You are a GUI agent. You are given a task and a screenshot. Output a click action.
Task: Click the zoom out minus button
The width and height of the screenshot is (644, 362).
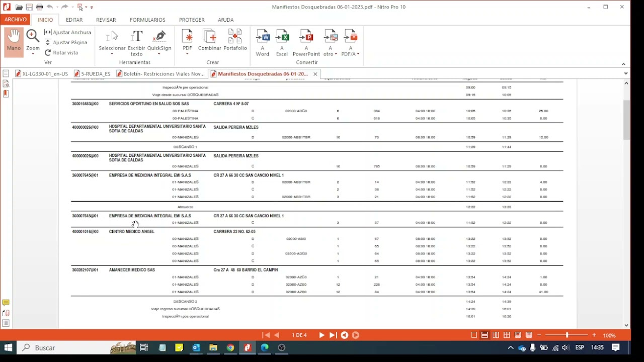point(539,335)
